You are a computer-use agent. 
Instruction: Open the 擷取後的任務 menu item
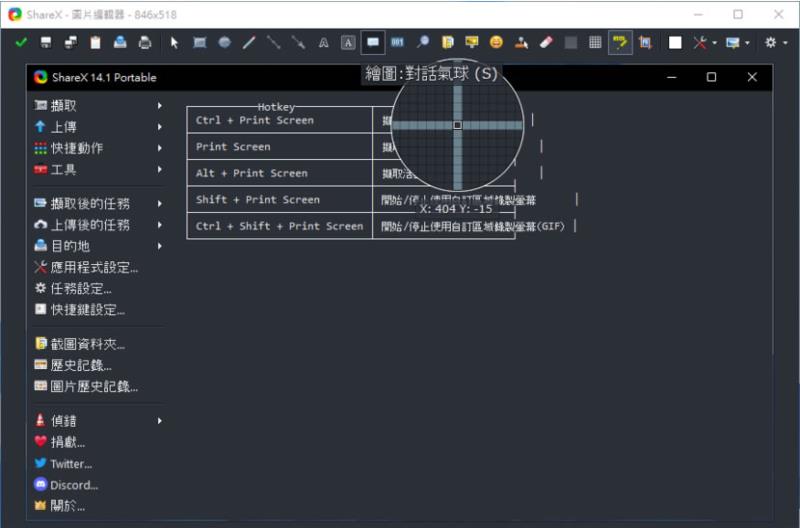point(98,204)
